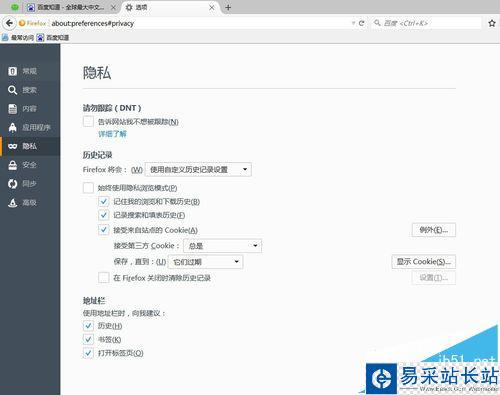
Task: Click the 隐私 page heading
Action: tap(97, 73)
